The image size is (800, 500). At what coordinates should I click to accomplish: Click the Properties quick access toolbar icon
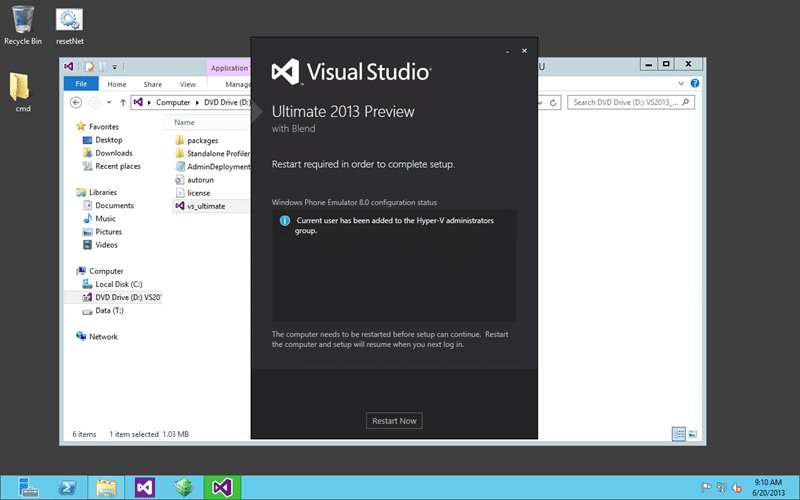(90, 67)
